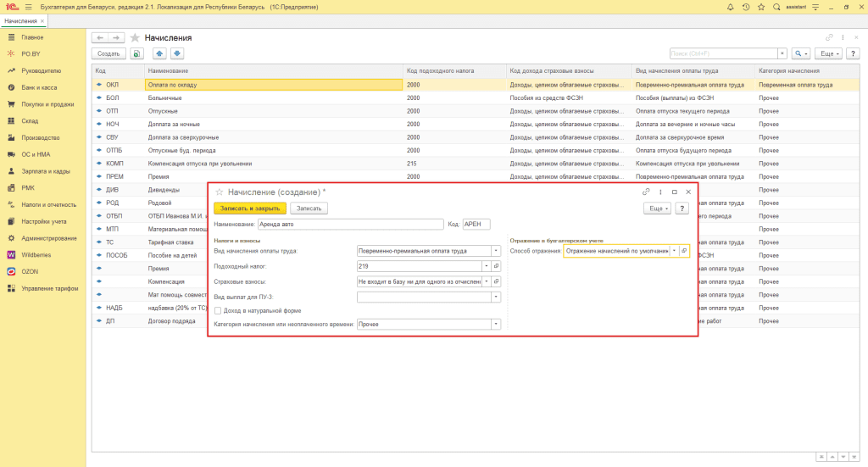The image size is (868, 467).
Task: Click the move item down arrow
Action: click(x=177, y=53)
